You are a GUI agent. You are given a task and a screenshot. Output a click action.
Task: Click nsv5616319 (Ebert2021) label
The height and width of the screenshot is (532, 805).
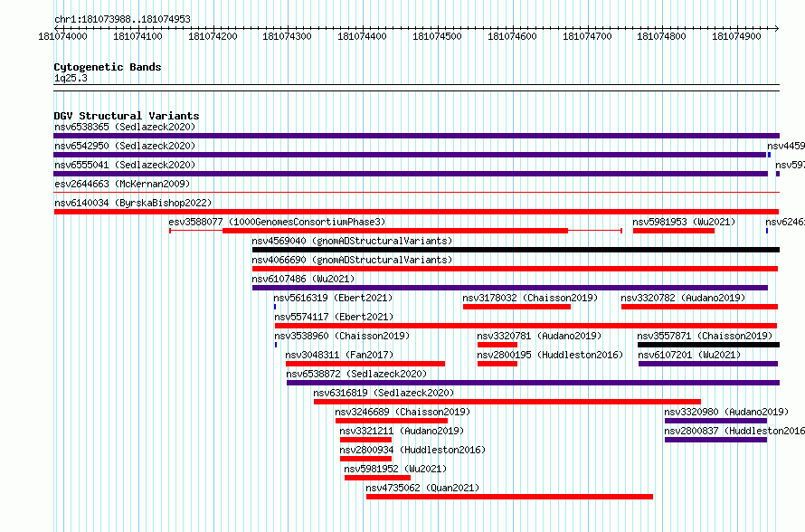point(333,298)
